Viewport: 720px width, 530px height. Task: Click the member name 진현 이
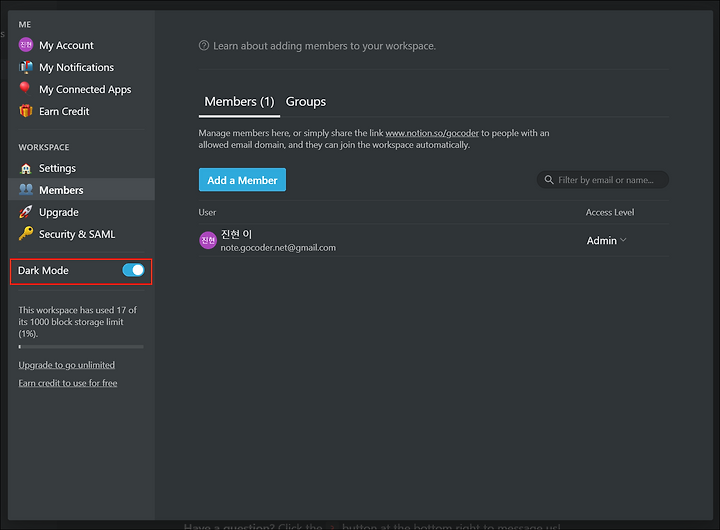236,234
